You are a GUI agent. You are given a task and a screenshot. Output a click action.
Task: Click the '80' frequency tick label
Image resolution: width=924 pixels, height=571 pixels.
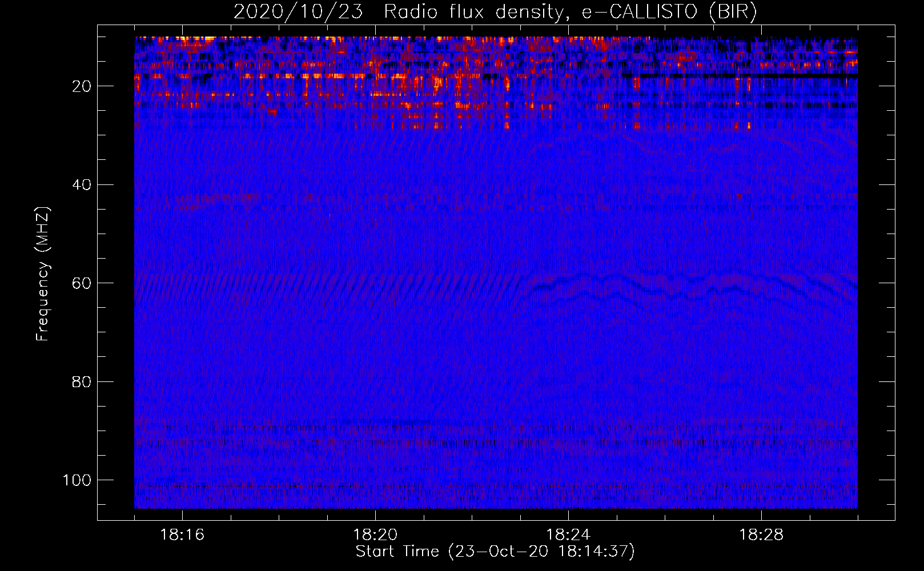(82, 381)
